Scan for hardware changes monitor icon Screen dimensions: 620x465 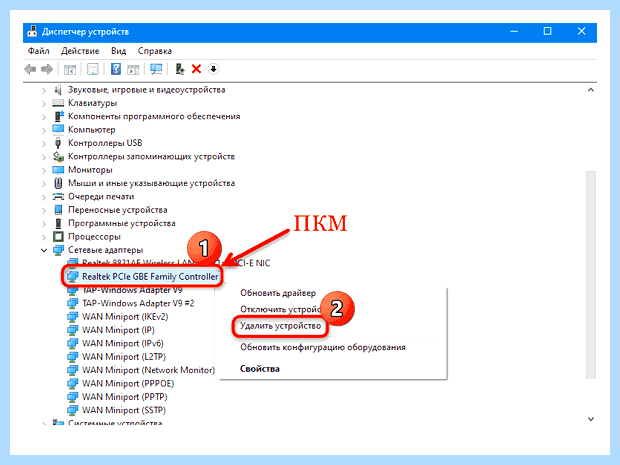click(x=156, y=69)
